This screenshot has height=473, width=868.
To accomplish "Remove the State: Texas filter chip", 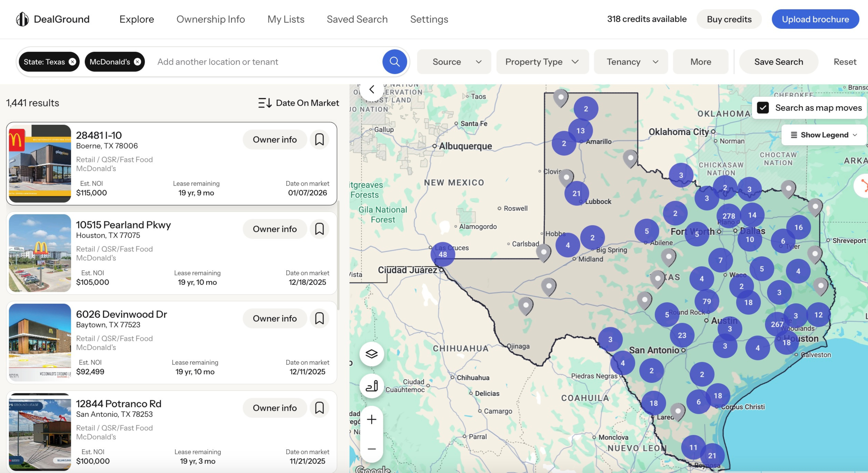I will [73, 62].
